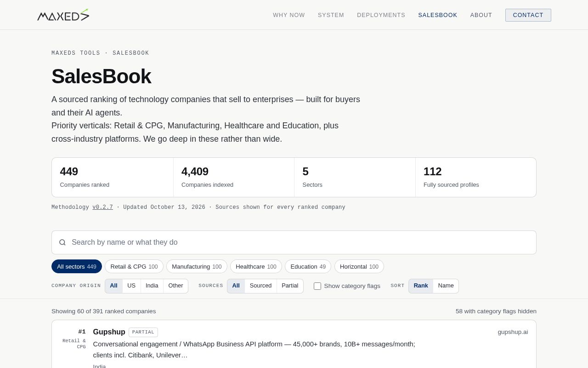Click the Contact button
The height and width of the screenshot is (368, 588).
click(x=528, y=15)
